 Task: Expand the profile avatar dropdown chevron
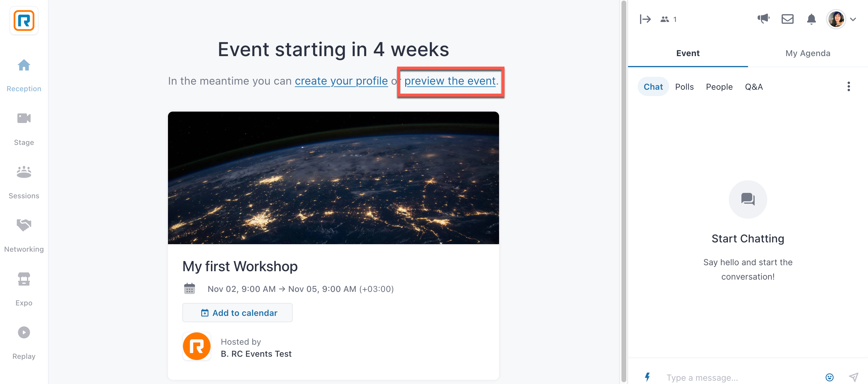853,19
